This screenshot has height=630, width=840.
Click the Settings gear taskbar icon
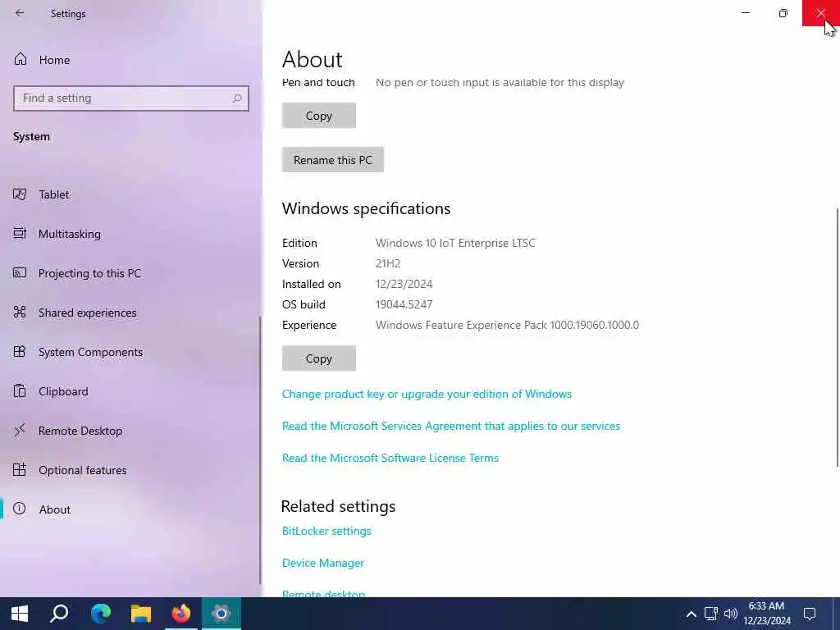tap(221, 614)
